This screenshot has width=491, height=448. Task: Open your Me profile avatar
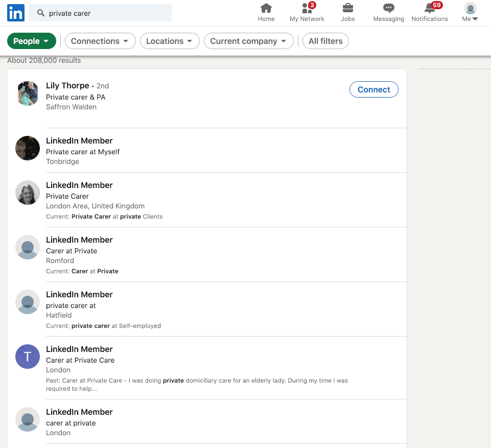[469, 9]
